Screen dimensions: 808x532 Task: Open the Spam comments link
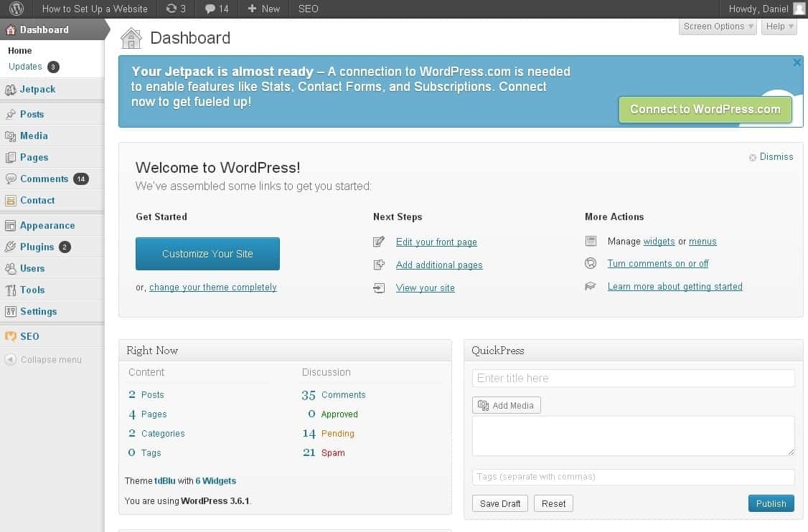coord(333,452)
